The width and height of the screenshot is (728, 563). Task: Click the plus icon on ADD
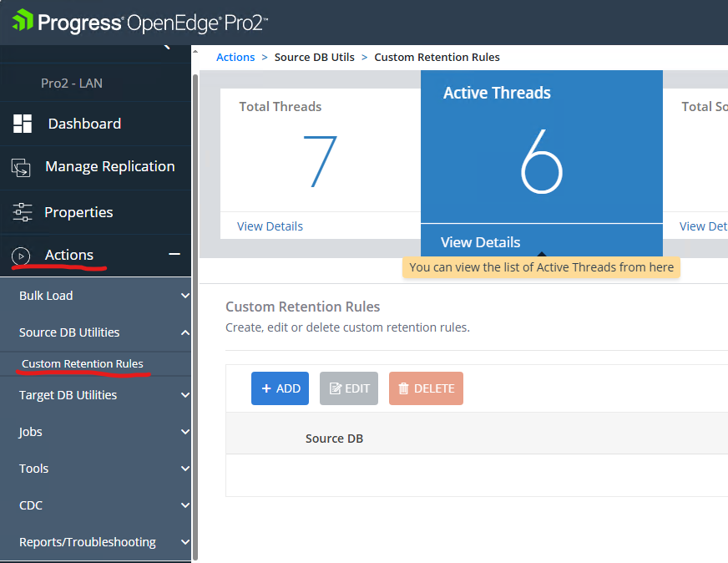[266, 388]
